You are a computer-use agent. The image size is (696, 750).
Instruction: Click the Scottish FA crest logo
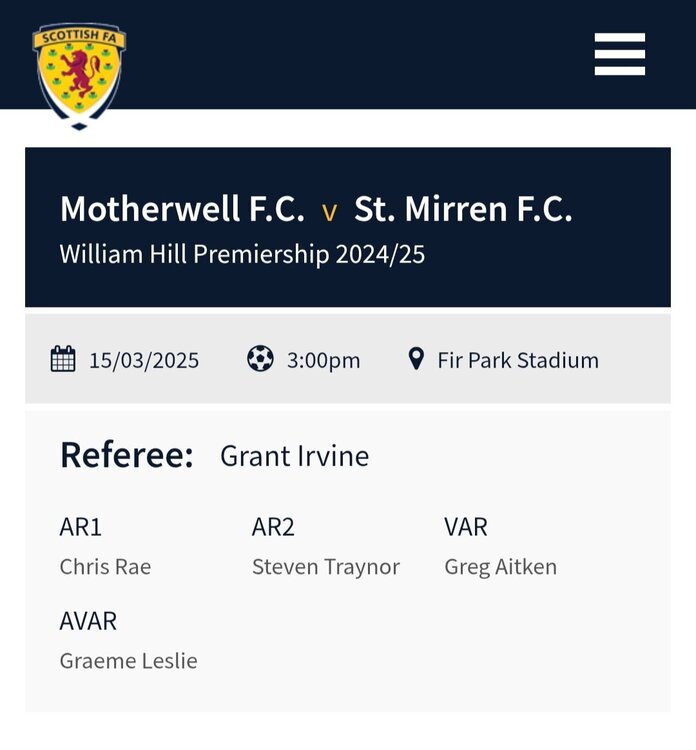[x=79, y=74]
